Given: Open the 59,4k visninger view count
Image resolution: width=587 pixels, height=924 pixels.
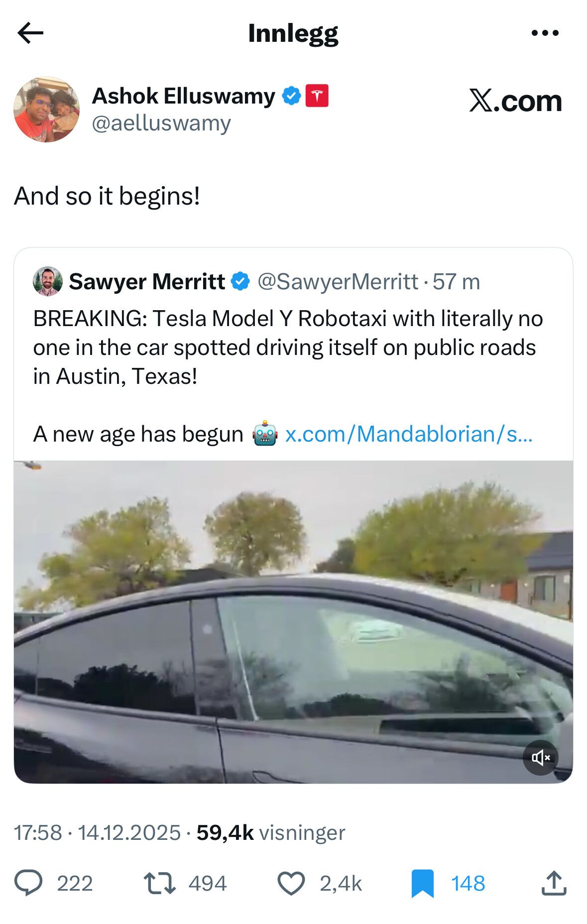Looking at the screenshot, I should 270,832.
